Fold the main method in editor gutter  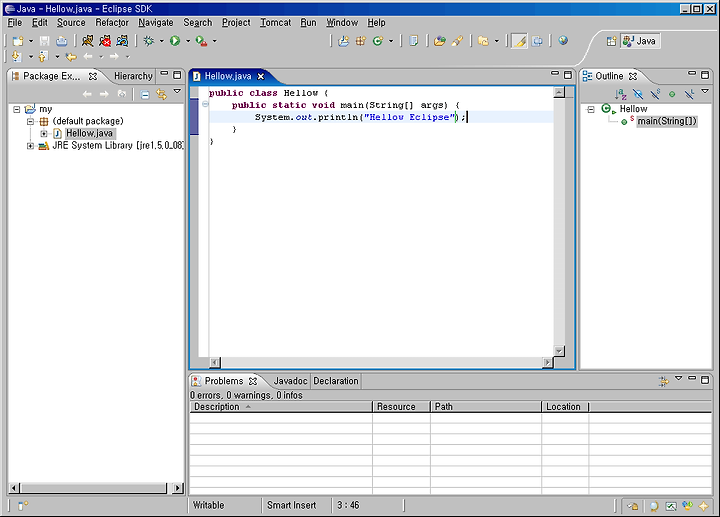tap(205, 104)
